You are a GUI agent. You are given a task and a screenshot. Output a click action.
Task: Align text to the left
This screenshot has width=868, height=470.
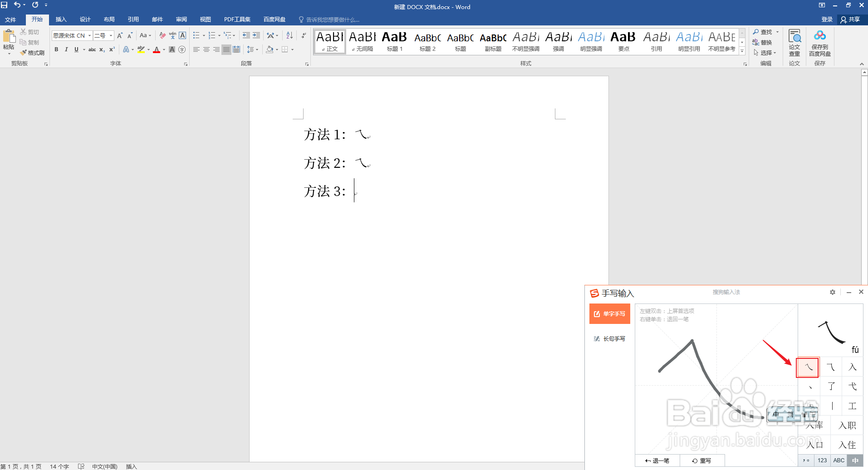click(x=196, y=49)
